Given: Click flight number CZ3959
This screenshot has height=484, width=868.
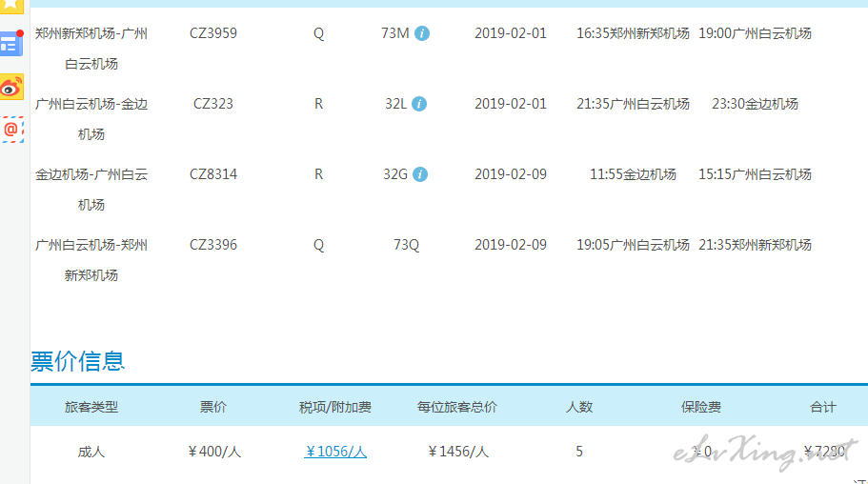Looking at the screenshot, I should point(213,33).
